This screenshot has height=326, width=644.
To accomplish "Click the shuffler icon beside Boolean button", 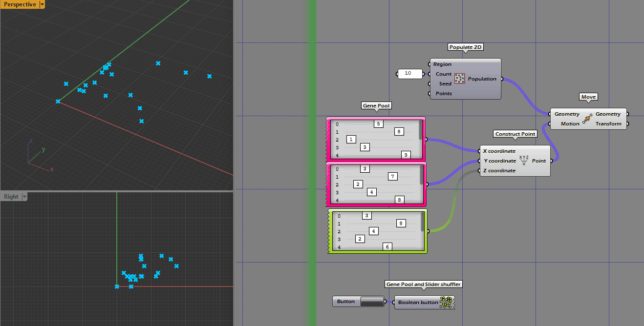I will 446,303.
